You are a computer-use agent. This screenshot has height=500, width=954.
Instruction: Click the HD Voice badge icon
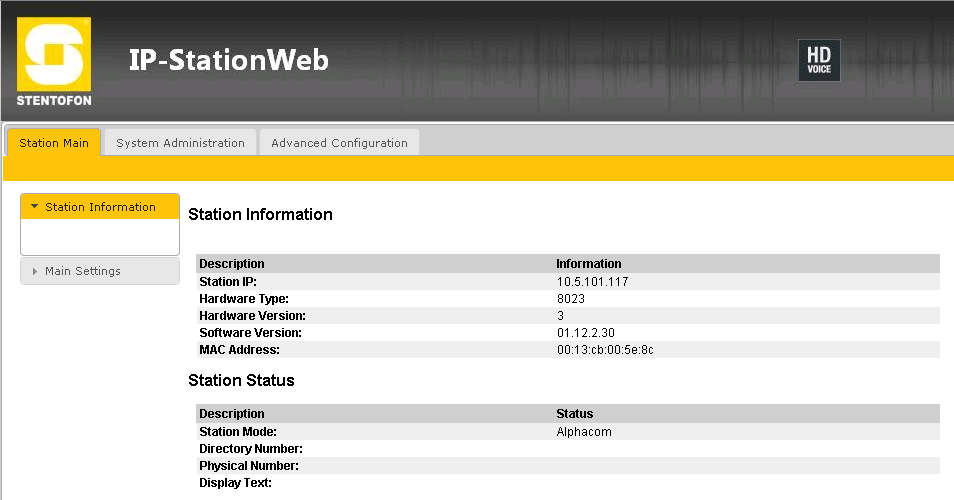pyautogui.click(x=818, y=60)
